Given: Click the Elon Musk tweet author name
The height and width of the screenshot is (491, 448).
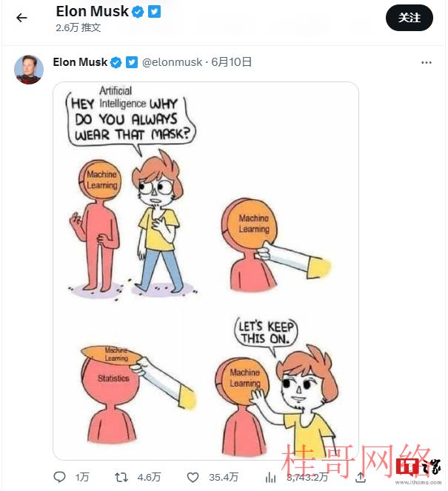Looking at the screenshot, I should (80, 62).
